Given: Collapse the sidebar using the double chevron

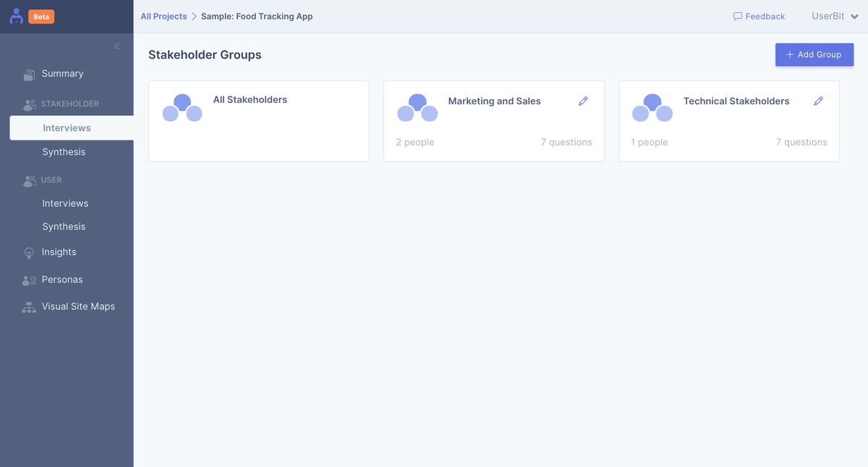Looking at the screenshot, I should 116,45.
